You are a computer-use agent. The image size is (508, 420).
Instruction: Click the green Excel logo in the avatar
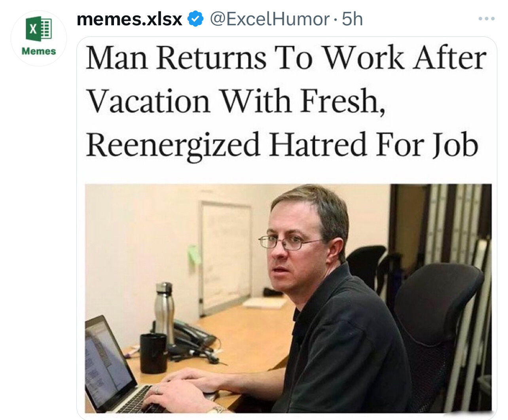[x=39, y=30]
